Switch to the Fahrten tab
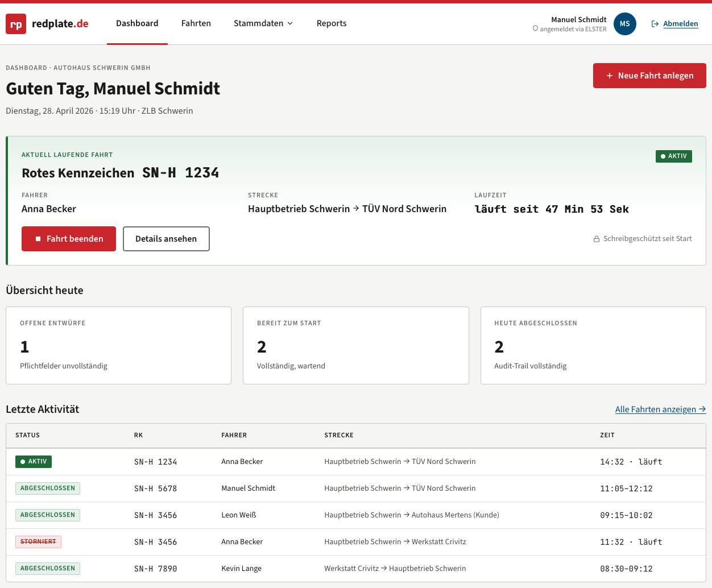 (x=196, y=23)
